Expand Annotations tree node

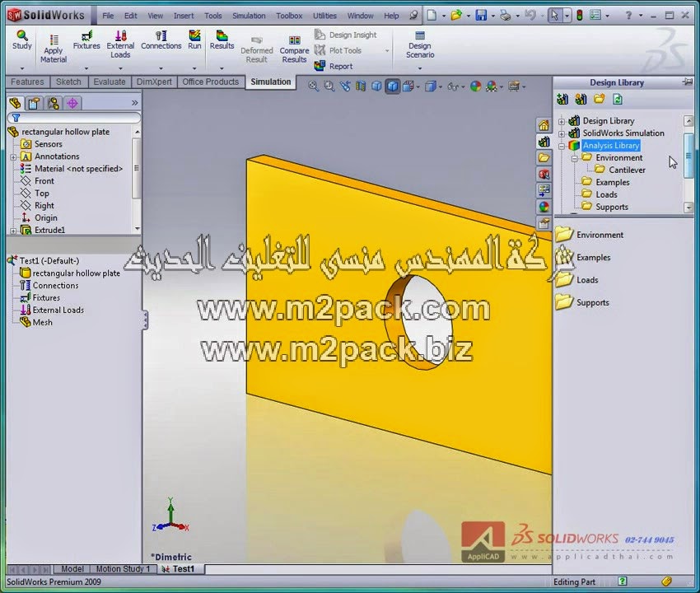pos(13,157)
